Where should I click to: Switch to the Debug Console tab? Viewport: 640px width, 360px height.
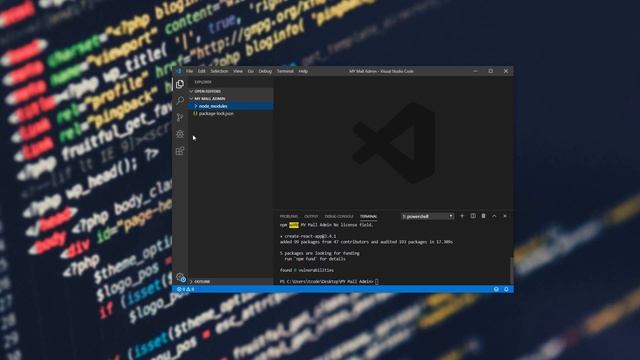[x=339, y=216]
